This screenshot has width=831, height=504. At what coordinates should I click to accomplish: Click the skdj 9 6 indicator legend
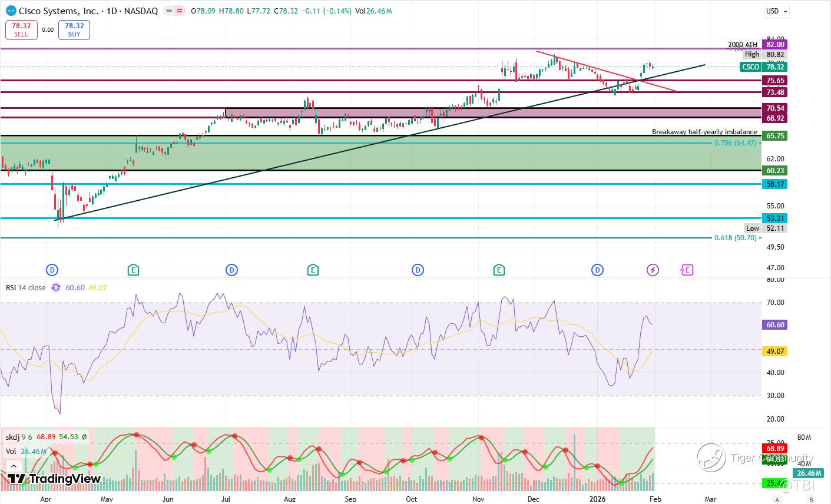(x=18, y=437)
